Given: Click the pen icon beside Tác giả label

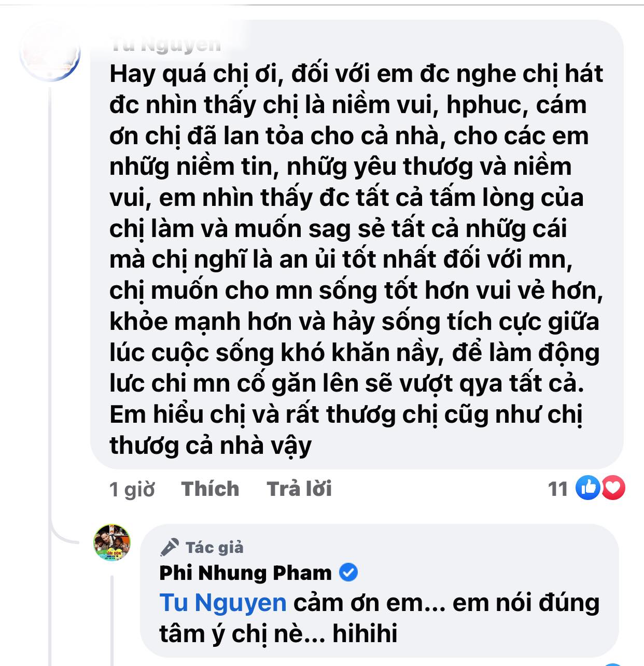Looking at the screenshot, I should point(170,546).
